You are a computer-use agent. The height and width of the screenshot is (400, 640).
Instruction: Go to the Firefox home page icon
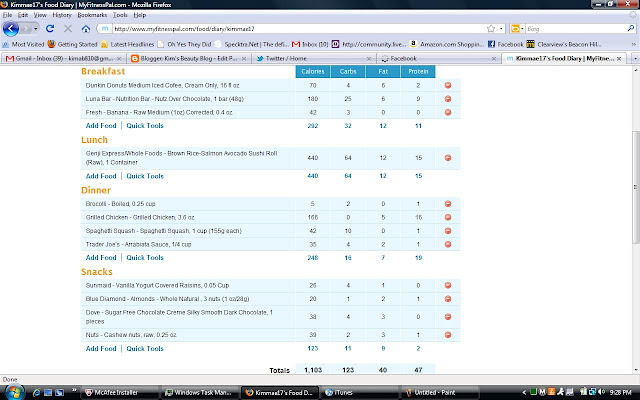[x=85, y=29]
